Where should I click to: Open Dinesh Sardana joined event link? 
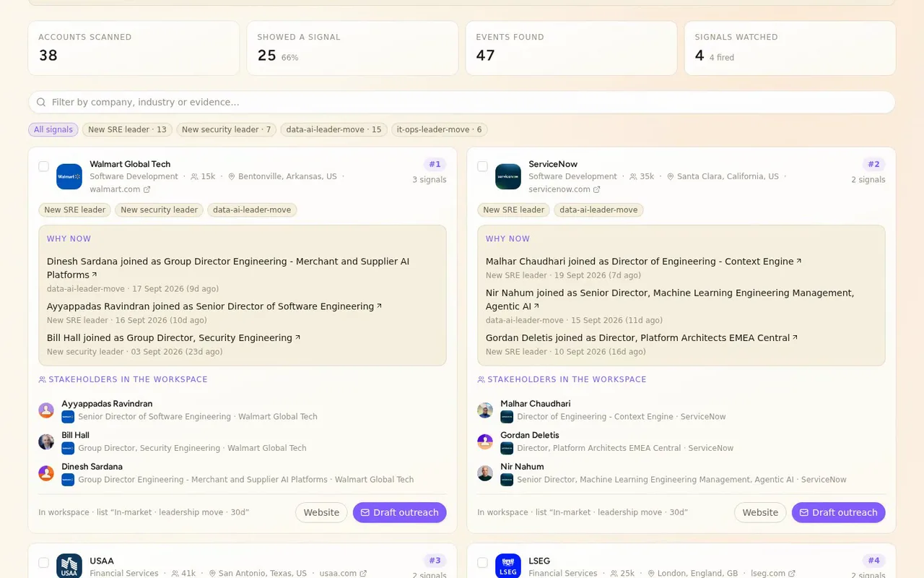[228, 268]
